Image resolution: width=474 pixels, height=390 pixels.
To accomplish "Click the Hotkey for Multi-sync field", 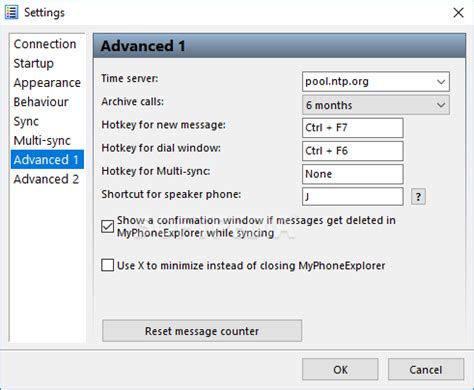I will coord(353,174).
